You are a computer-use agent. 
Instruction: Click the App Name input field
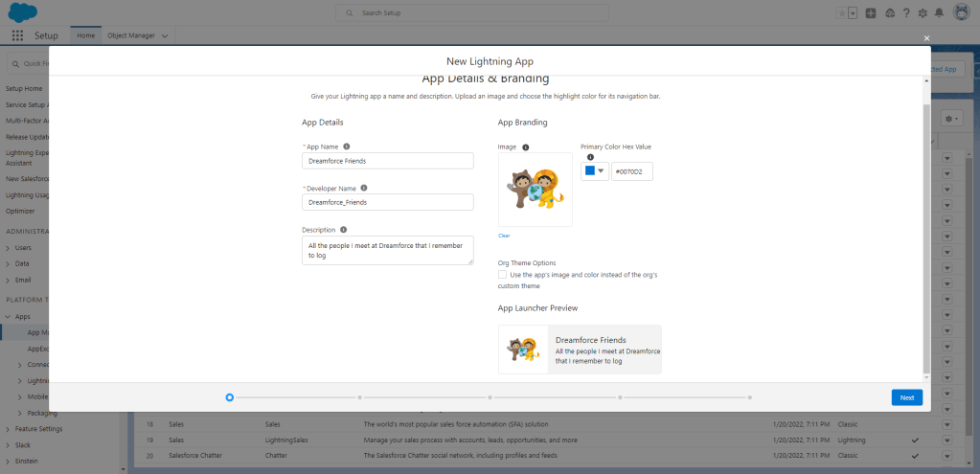point(387,161)
